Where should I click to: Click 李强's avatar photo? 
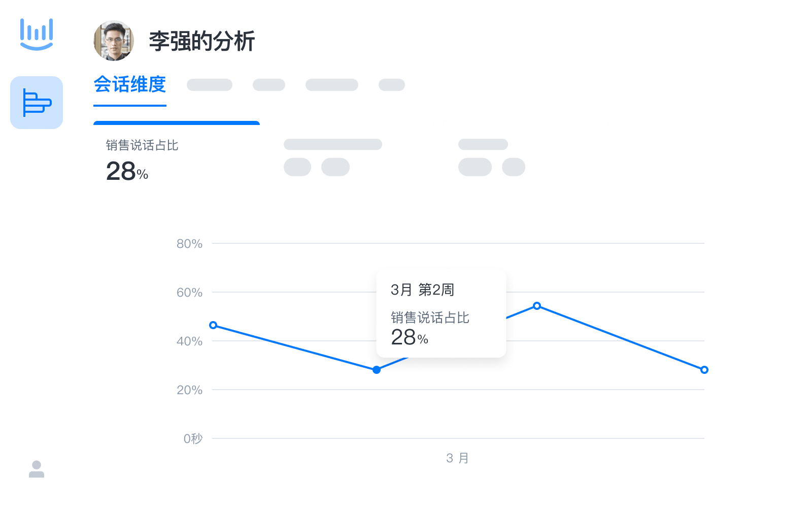pos(114,41)
